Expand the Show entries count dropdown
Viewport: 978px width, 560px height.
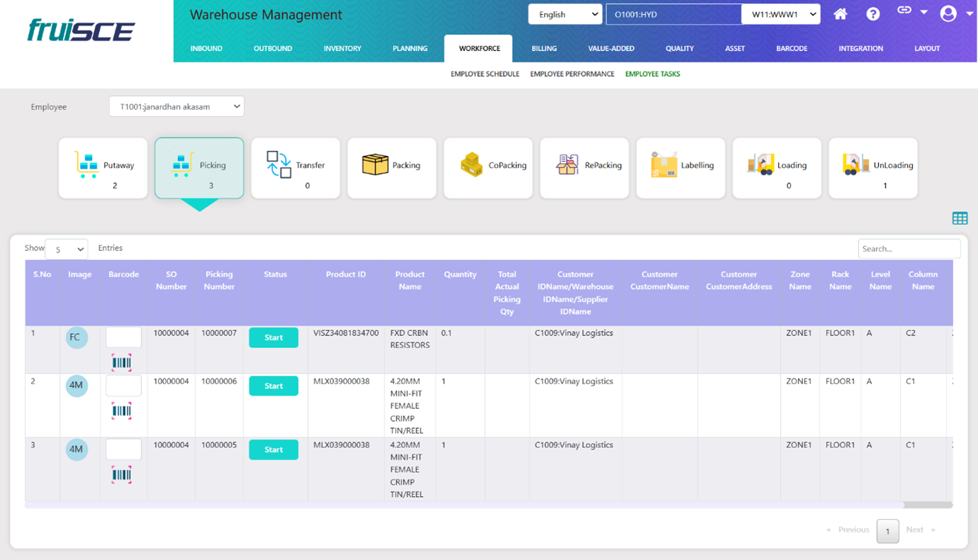tap(67, 249)
